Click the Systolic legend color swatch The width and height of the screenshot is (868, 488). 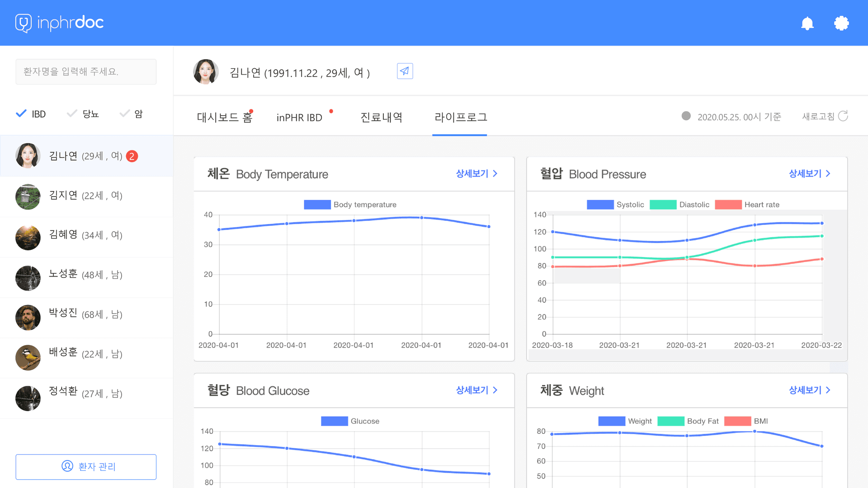600,204
